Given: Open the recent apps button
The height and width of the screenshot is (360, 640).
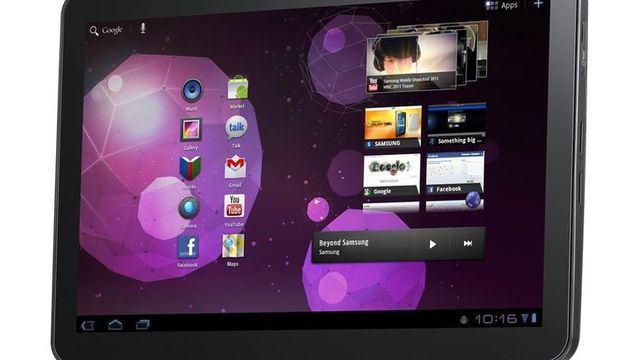Looking at the screenshot, I should (x=142, y=324).
